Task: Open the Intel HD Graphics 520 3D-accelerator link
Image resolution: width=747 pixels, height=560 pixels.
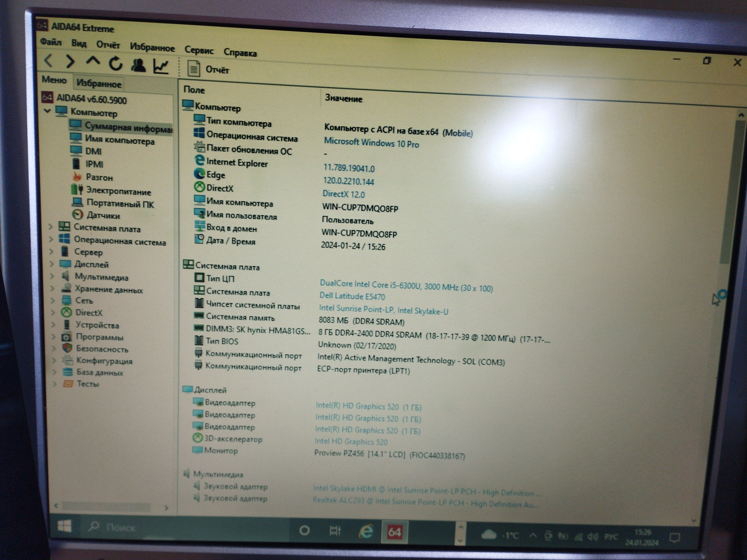Action: pos(351,441)
